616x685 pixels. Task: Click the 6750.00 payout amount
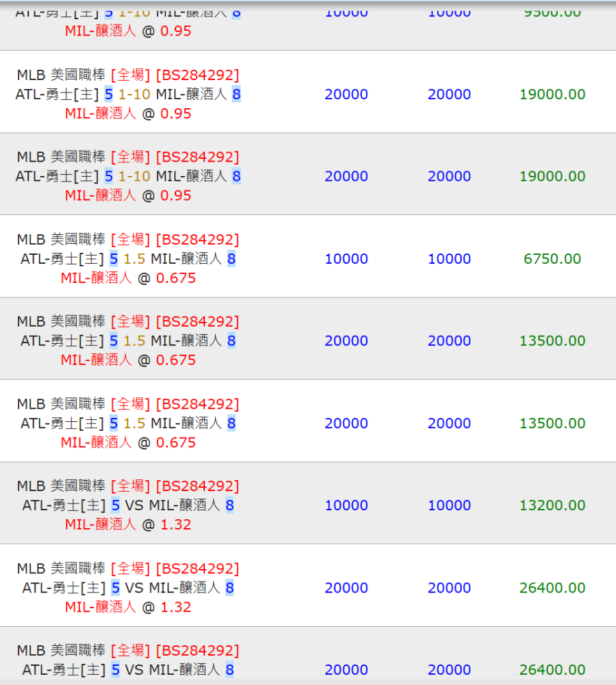point(552,259)
